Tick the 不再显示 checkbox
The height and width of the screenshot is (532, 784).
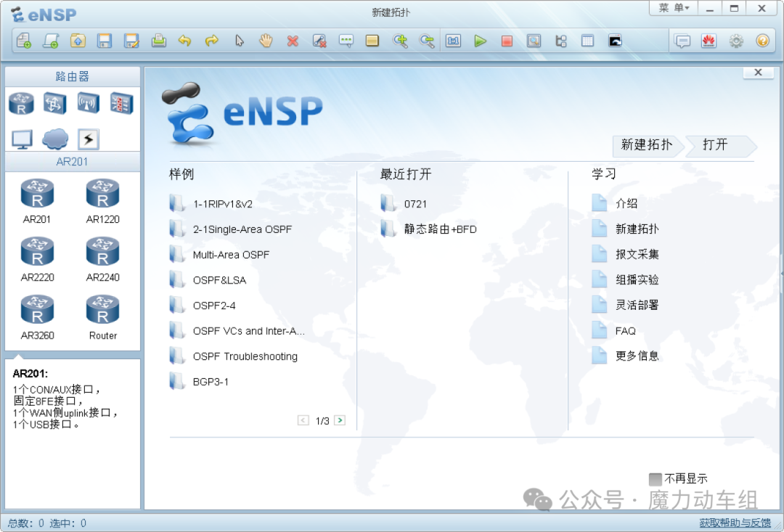tap(655, 480)
